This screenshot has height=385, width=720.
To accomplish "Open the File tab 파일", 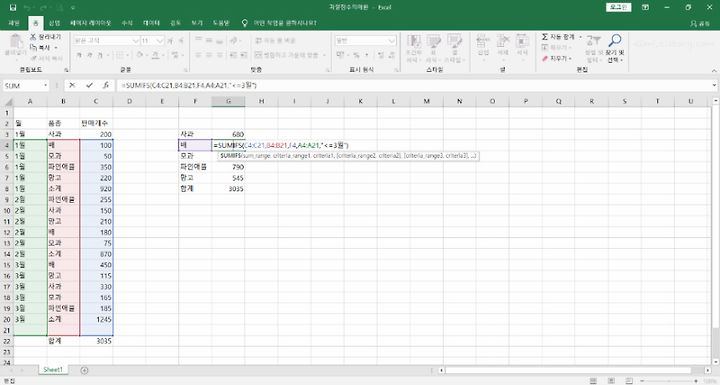I will click(x=14, y=23).
